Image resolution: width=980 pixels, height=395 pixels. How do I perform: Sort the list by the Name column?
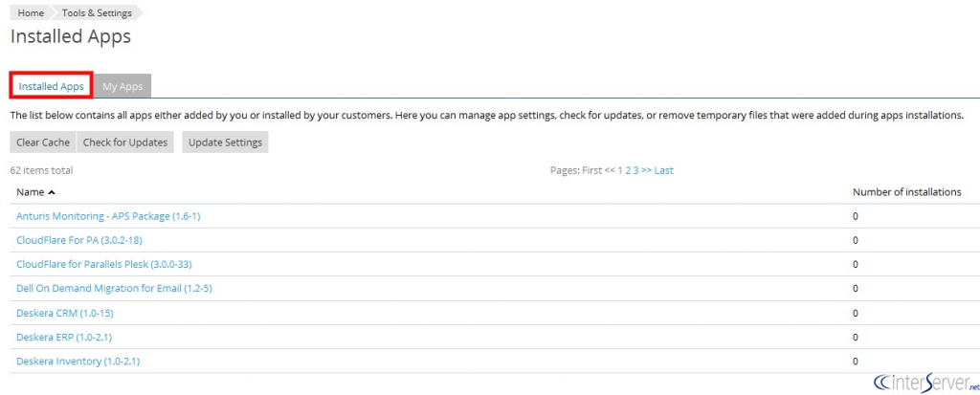31,192
